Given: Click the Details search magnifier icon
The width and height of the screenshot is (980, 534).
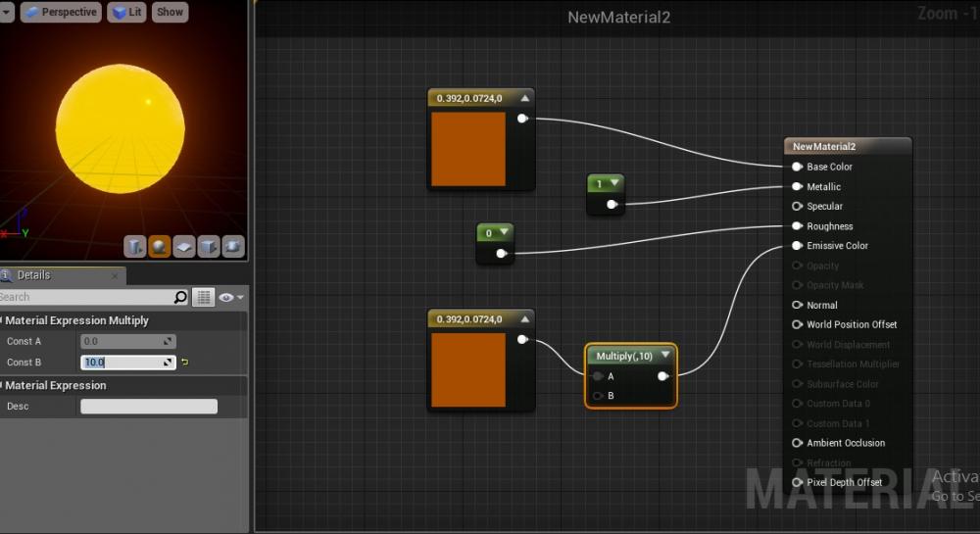Looking at the screenshot, I should [180, 297].
